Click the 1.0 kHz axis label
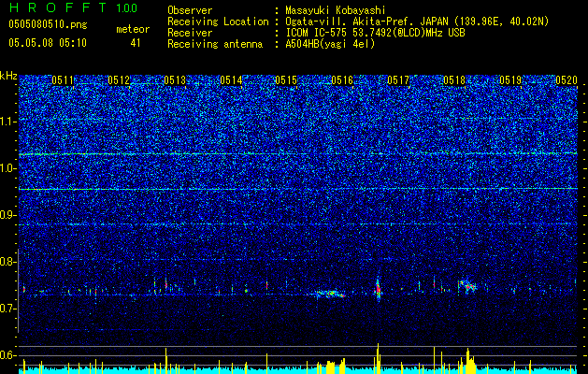Image resolution: width=588 pixels, height=374 pixels. pyautogui.click(x=8, y=168)
